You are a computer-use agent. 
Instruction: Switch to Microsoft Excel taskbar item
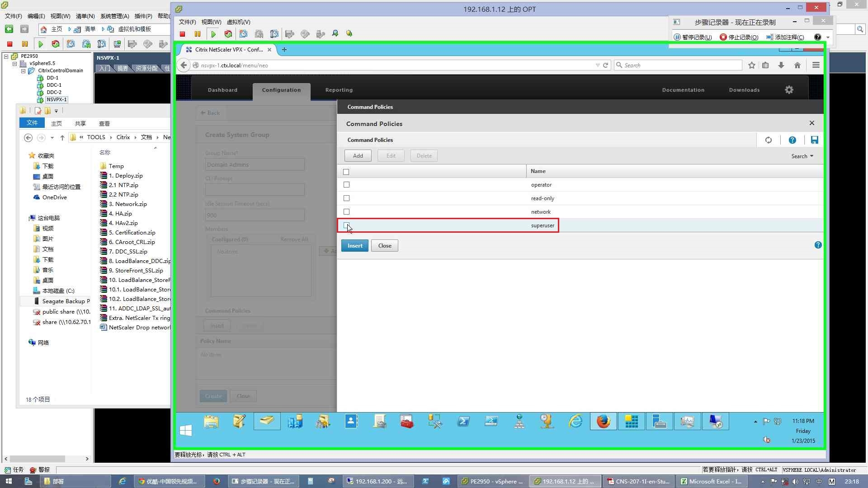coord(711,481)
